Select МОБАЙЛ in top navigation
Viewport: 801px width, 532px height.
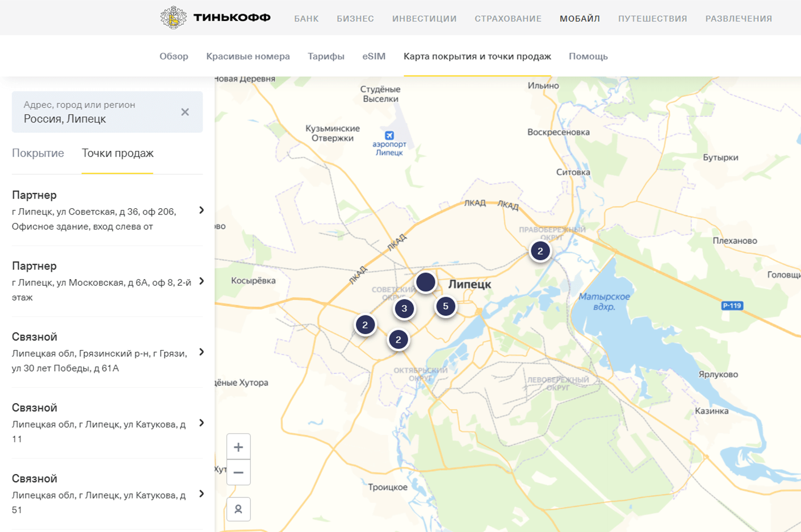click(x=580, y=19)
